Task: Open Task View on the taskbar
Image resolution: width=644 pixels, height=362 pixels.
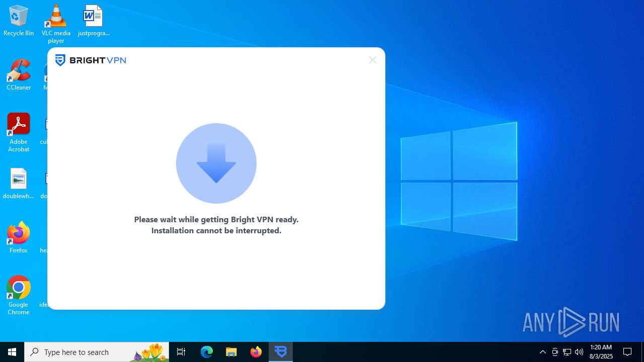Action: click(x=181, y=352)
